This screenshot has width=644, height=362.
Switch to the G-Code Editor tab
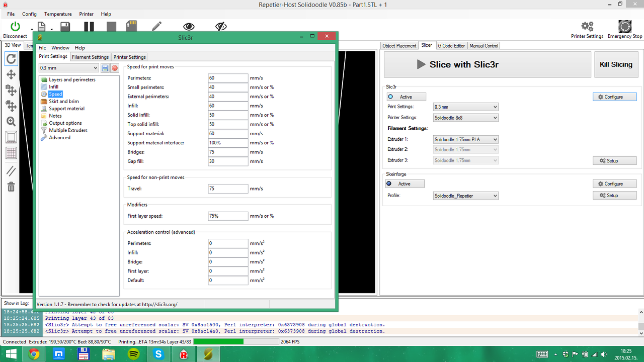pyautogui.click(x=451, y=46)
